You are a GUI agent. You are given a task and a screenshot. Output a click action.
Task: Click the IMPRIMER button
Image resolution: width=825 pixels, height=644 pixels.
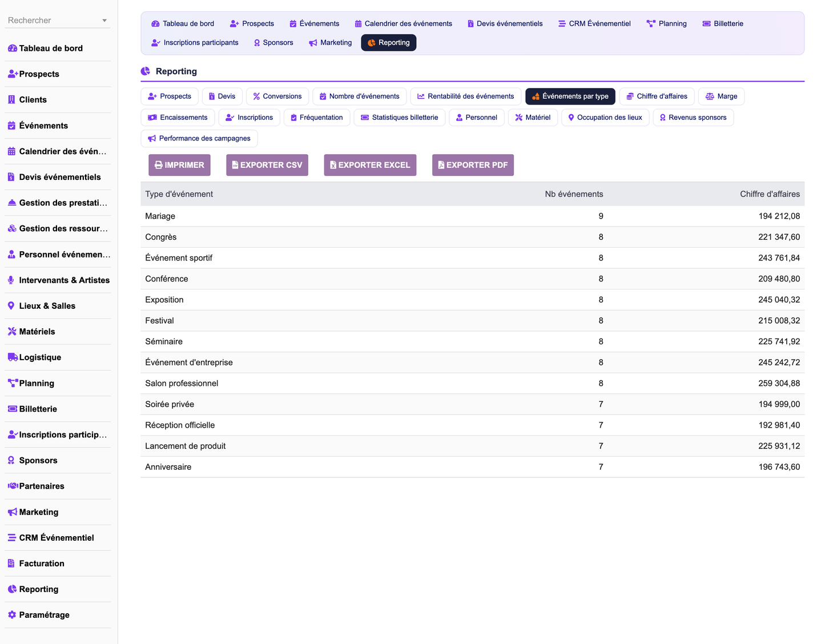coord(180,165)
